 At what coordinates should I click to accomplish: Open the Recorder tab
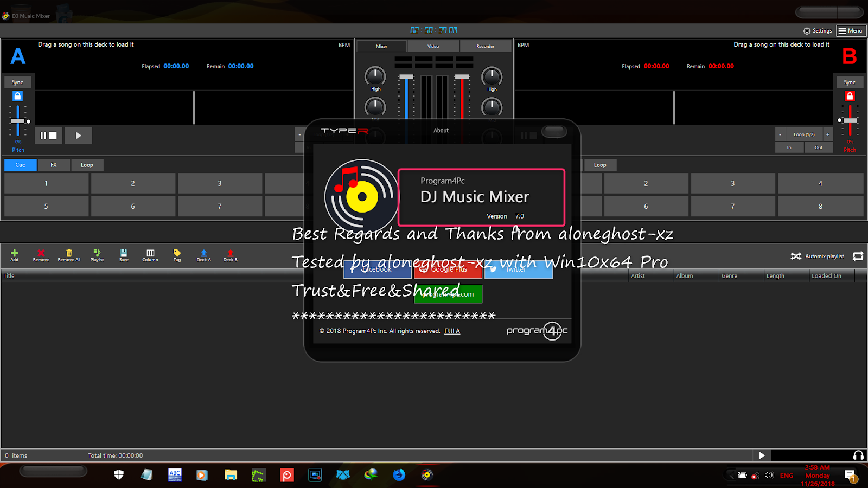[x=485, y=46]
